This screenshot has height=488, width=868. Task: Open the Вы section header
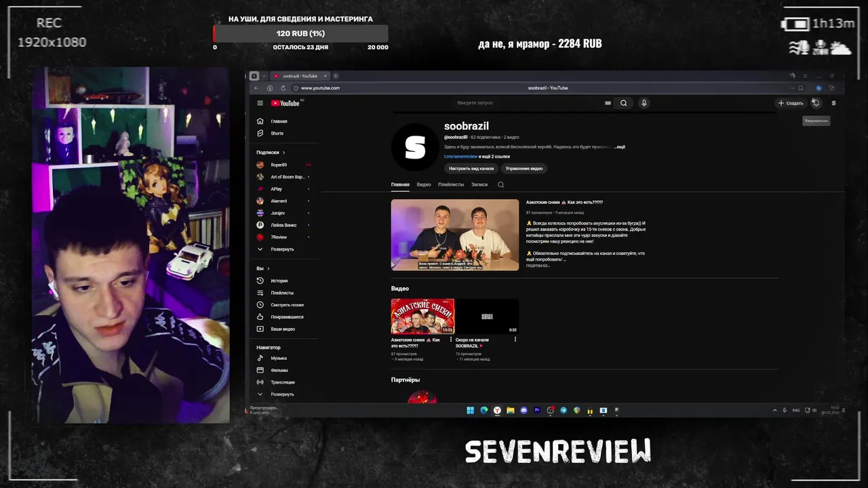(262, 268)
